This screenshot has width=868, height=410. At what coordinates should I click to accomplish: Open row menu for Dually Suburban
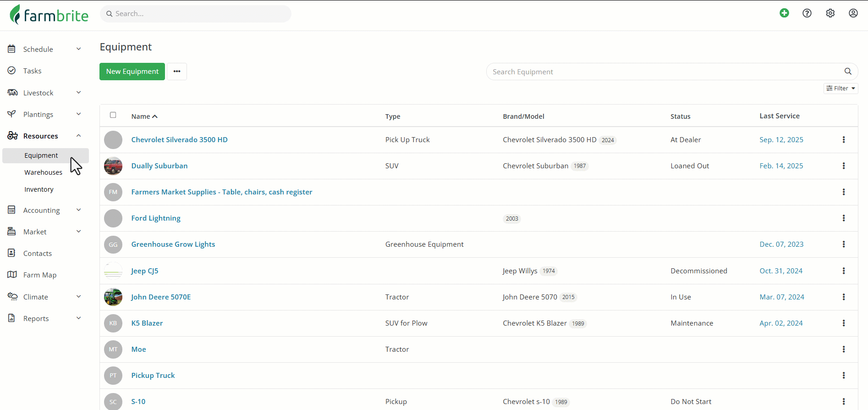click(x=844, y=166)
